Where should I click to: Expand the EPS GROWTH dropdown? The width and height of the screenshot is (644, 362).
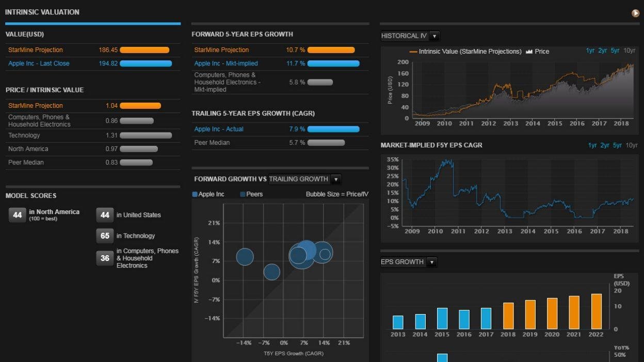[409, 262]
